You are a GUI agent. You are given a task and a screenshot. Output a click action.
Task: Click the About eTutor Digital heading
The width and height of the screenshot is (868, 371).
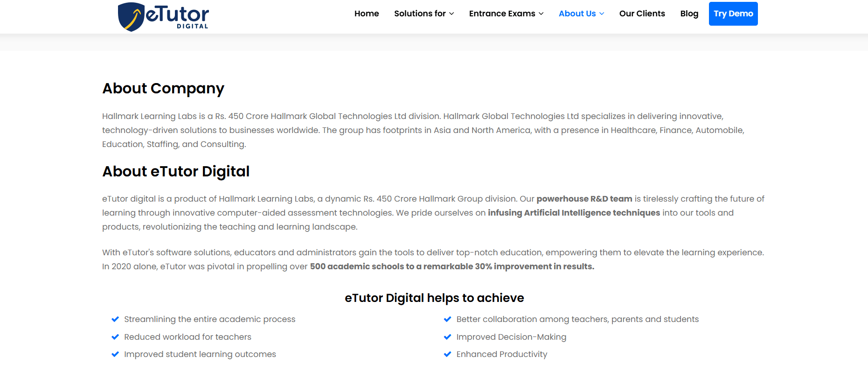pos(176,171)
